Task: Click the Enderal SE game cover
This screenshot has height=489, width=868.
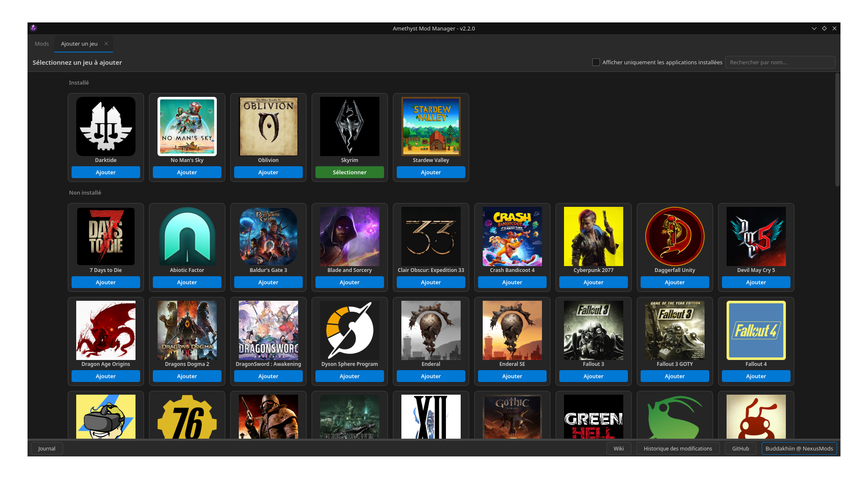Action: tap(512, 330)
